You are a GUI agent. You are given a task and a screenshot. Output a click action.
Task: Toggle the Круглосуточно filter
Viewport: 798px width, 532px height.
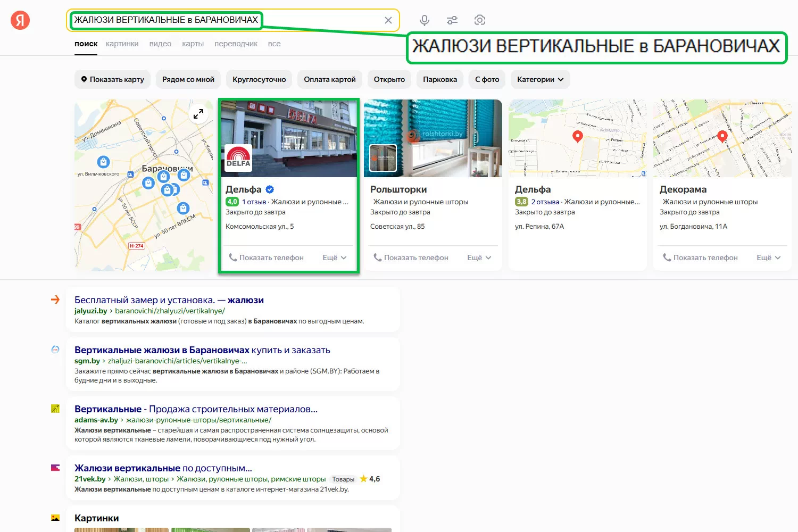[259, 79]
